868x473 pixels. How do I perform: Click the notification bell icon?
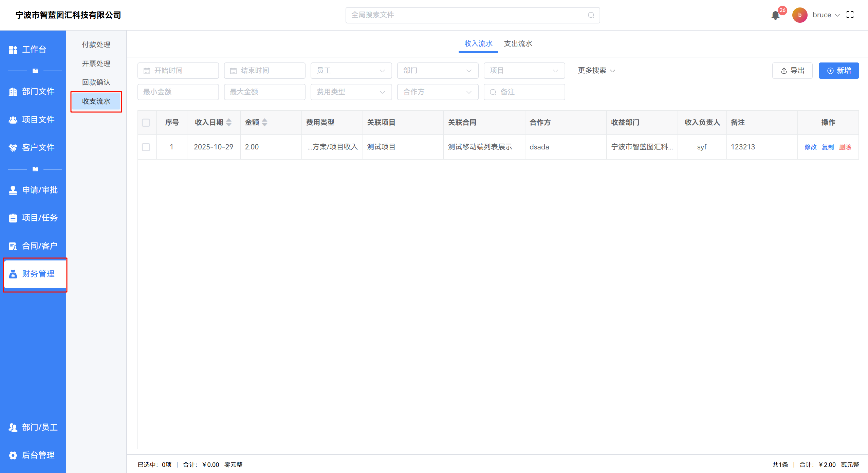pos(775,15)
